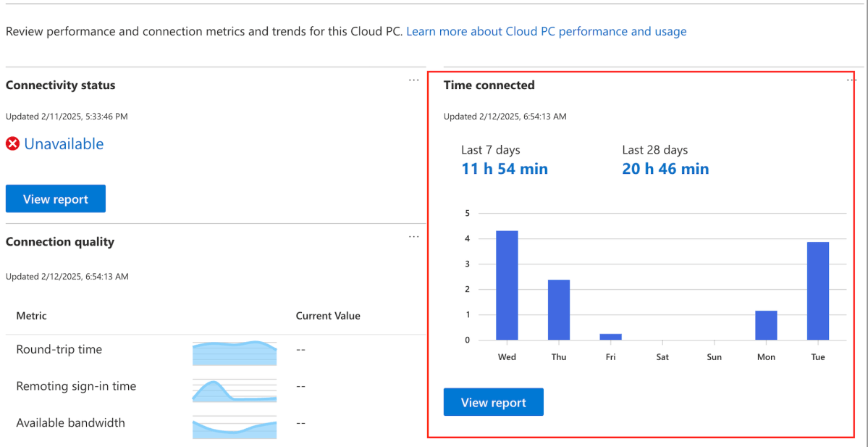Screen dimensions: 868x447
Task: Open the Available bandwidth sparkline chart
Action: (234, 428)
